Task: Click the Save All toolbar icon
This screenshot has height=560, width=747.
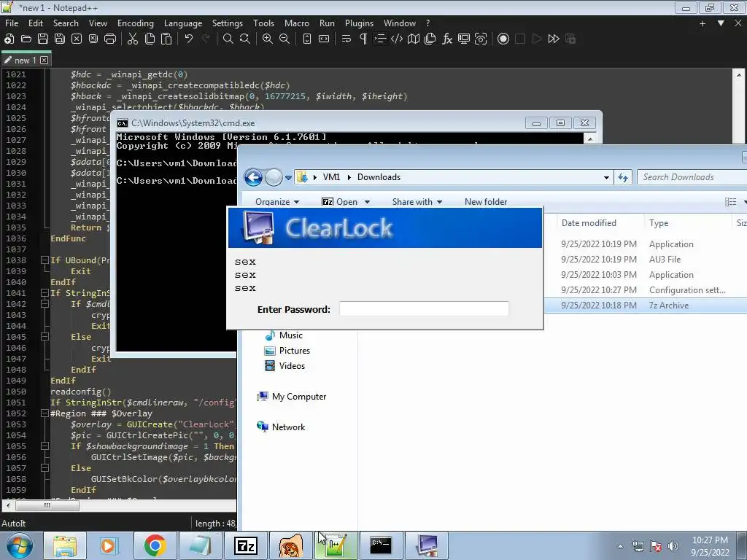Action: [x=60, y=39]
